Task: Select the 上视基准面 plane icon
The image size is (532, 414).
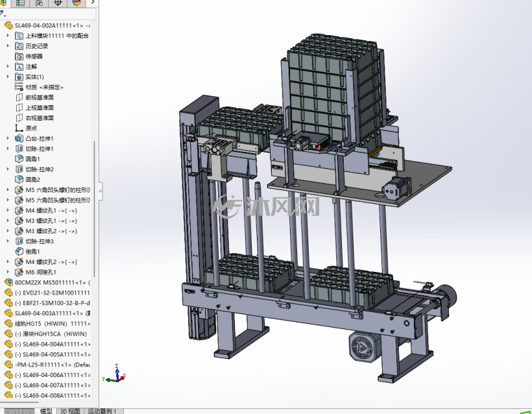Action: [x=19, y=108]
